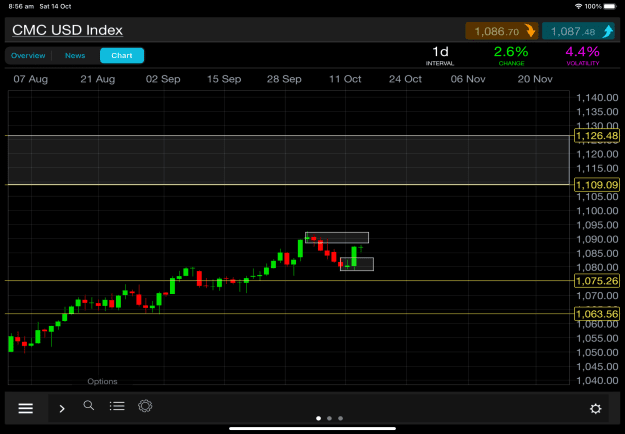This screenshot has width=625, height=434.
Task: Tap the 07 Aug date axis label
Action: point(31,79)
